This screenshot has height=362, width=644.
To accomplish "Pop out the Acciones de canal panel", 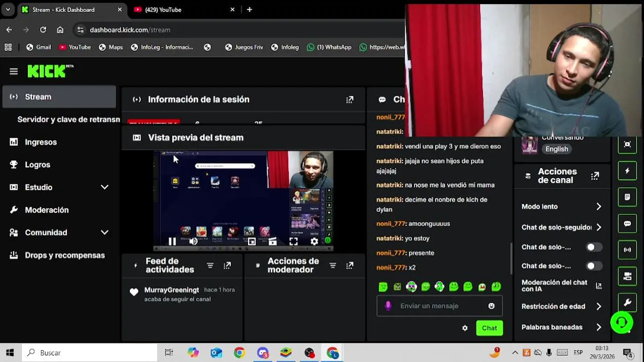I will click(595, 176).
